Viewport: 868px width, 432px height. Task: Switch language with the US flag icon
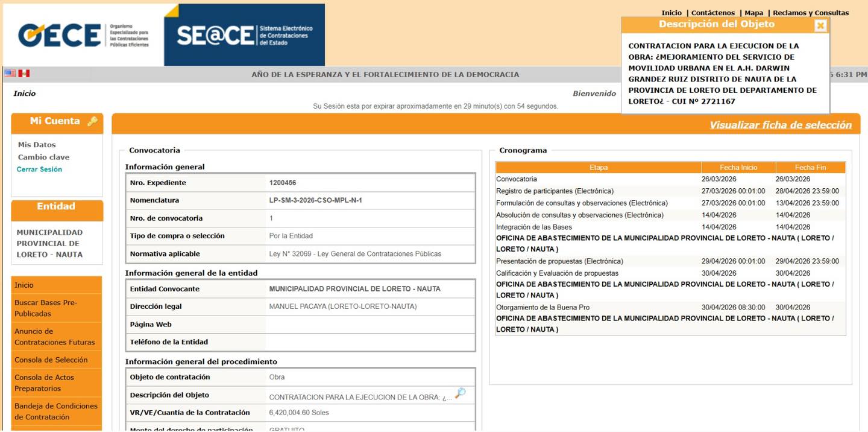pos(10,74)
